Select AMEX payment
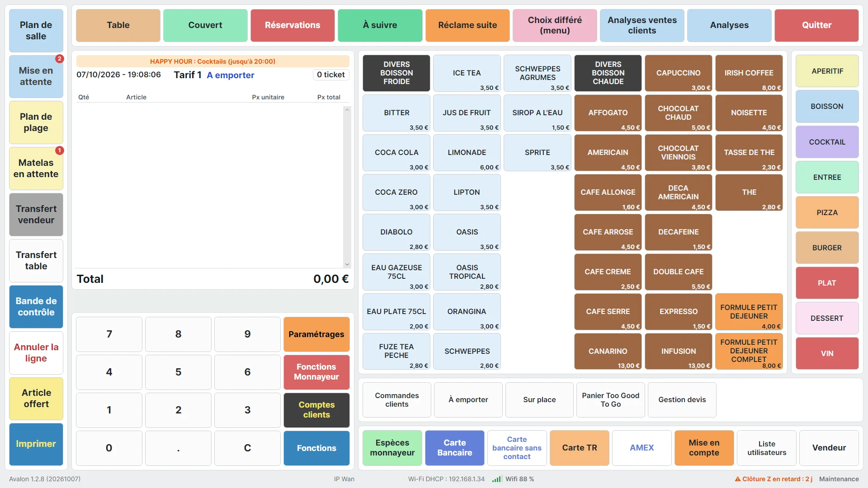 pos(642,448)
